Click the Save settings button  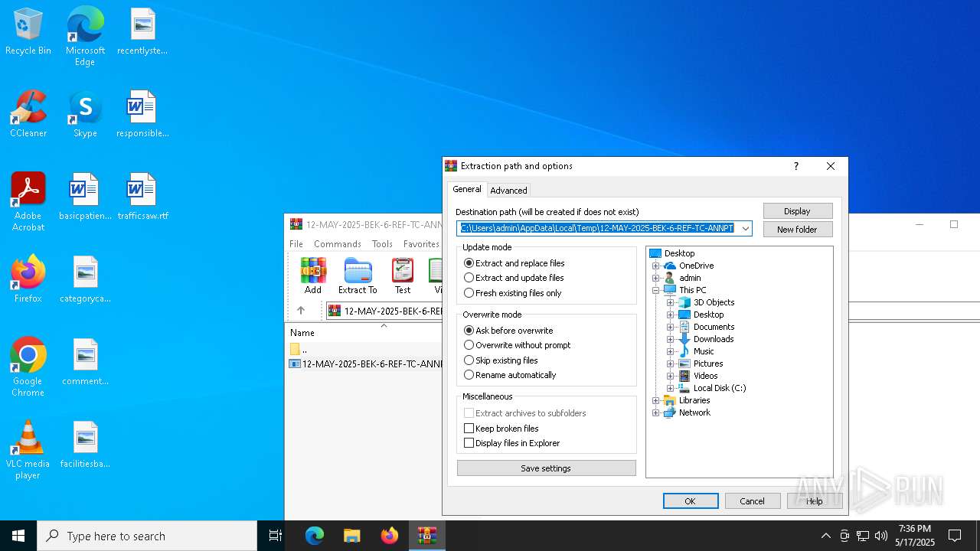546,468
